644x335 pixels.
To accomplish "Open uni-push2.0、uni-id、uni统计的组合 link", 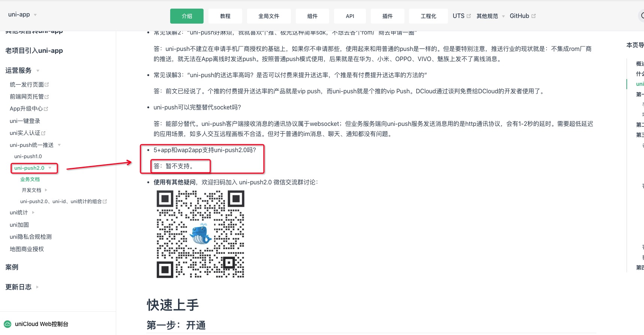I will [63, 202].
